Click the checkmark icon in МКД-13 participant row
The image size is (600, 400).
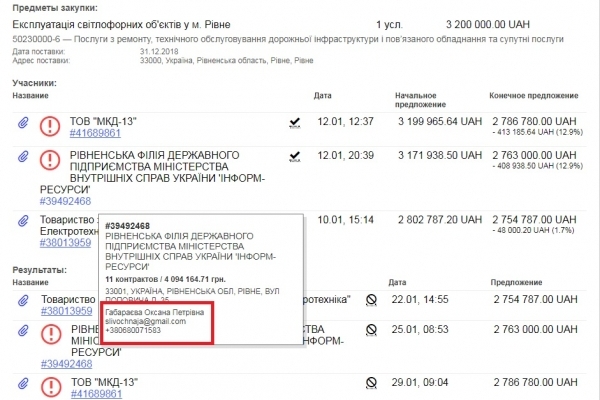click(x=295, y=122)
